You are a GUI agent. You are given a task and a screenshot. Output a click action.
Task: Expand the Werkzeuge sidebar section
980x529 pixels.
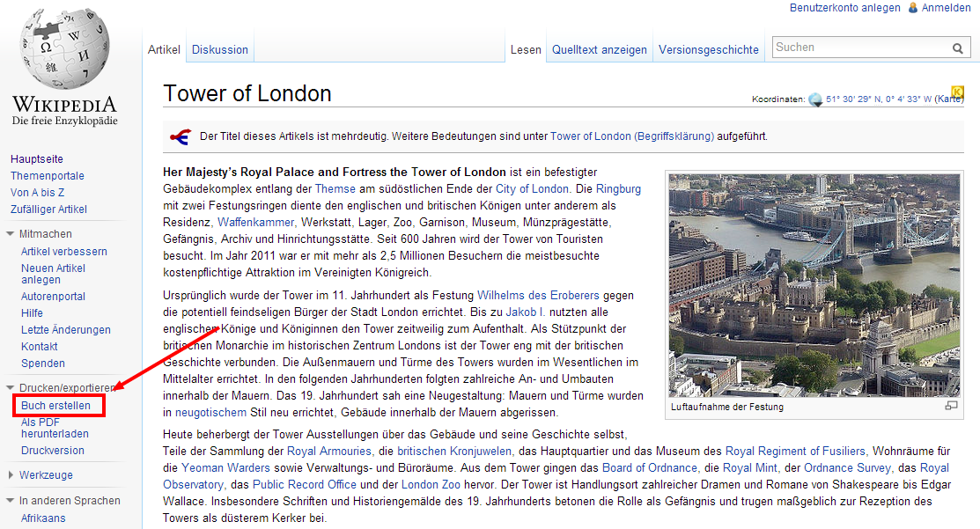point(11,474)
